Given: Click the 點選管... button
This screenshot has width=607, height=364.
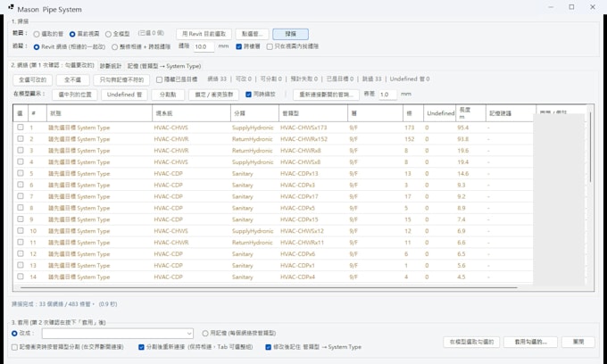Looking at the screenshot, I should [252, 34].
